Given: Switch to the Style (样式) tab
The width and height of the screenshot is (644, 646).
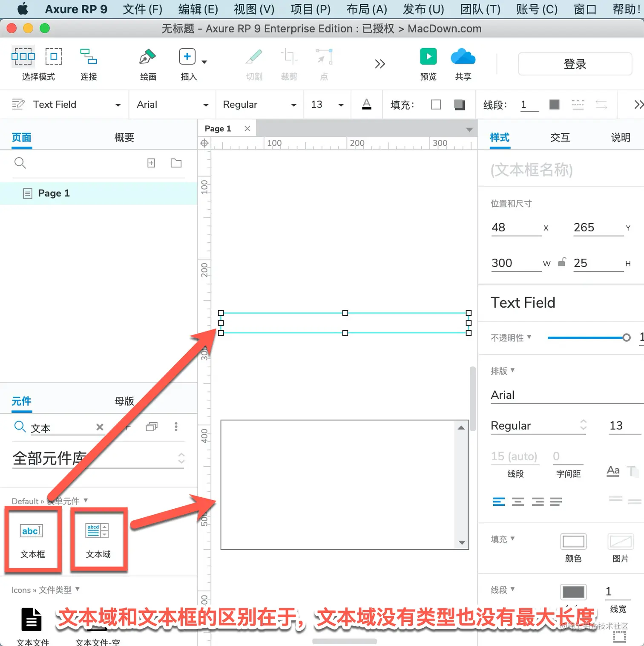Looking at the screenshot, I should click(500, 137).
